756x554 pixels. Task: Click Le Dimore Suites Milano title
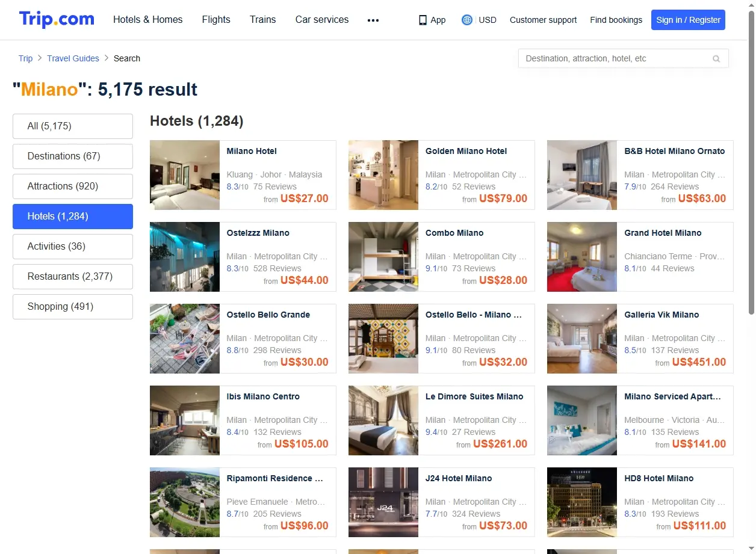474,396
